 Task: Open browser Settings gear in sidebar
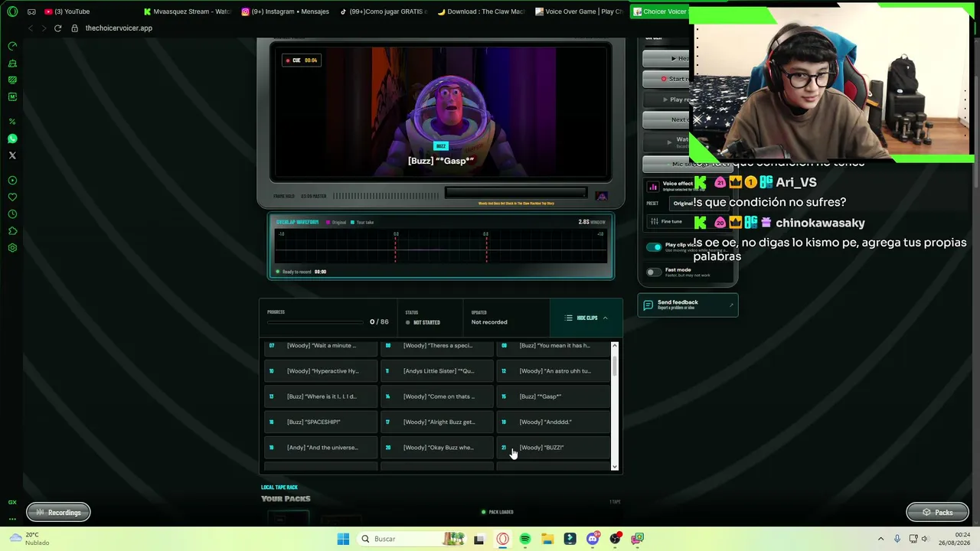pos(12,248)
